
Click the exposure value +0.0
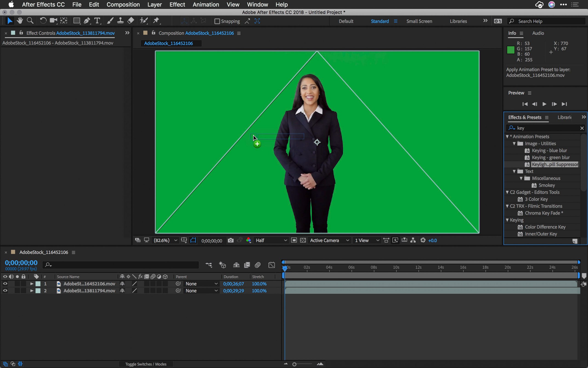click(x=433, y=241)
